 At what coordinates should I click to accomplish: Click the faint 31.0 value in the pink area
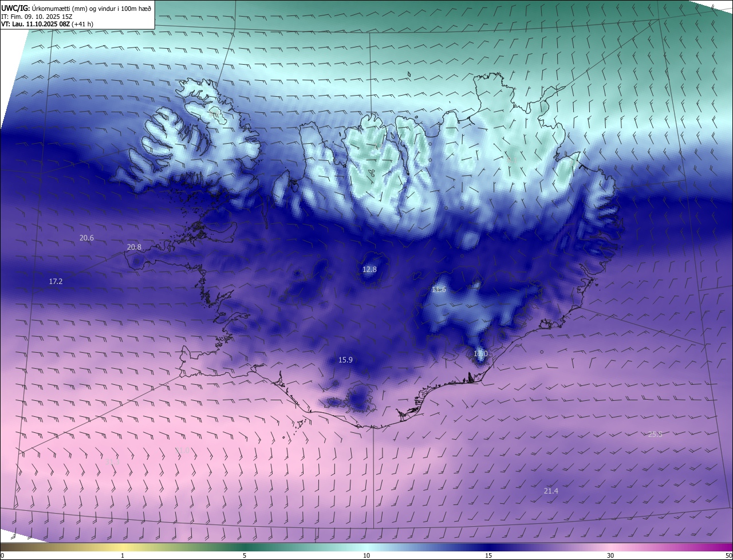point(182,451)
